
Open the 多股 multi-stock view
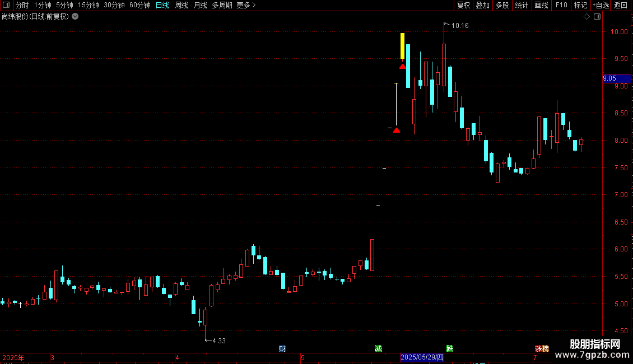point(502,5)
